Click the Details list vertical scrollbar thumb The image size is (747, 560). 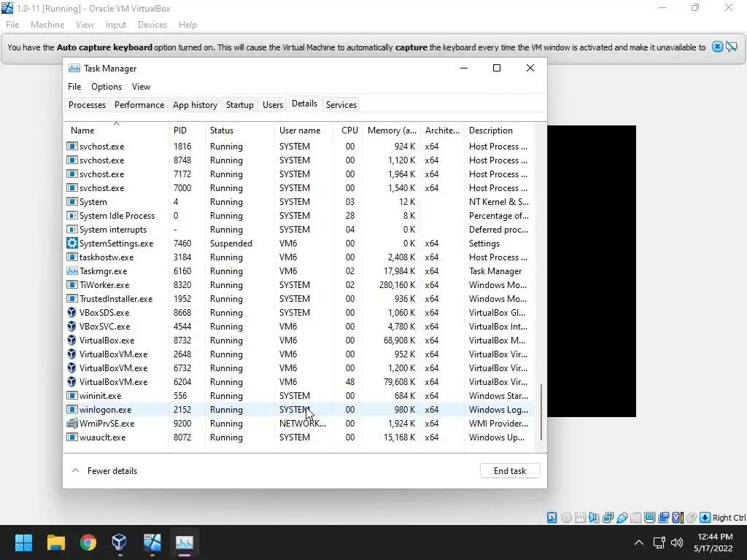541,412
